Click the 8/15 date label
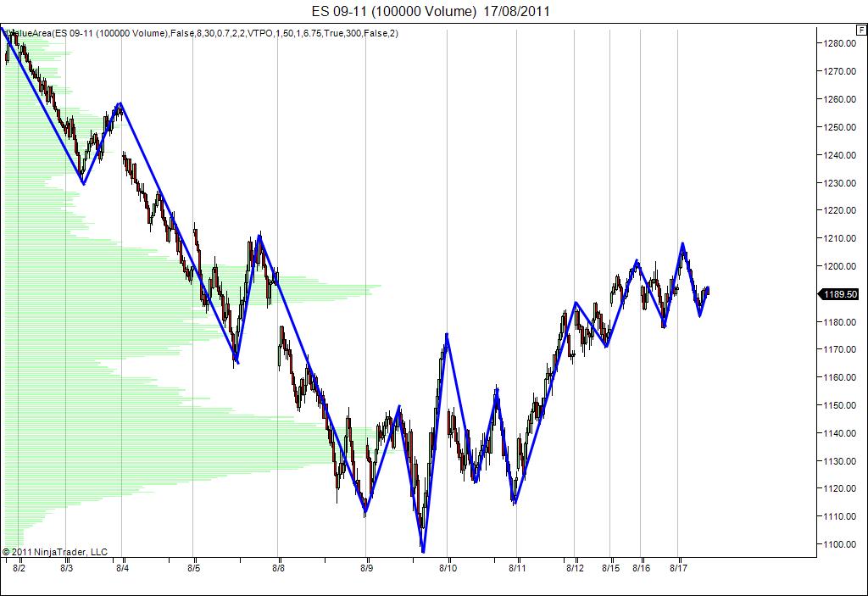This screenshot has height=596, width=868. (x=611, y=568)
